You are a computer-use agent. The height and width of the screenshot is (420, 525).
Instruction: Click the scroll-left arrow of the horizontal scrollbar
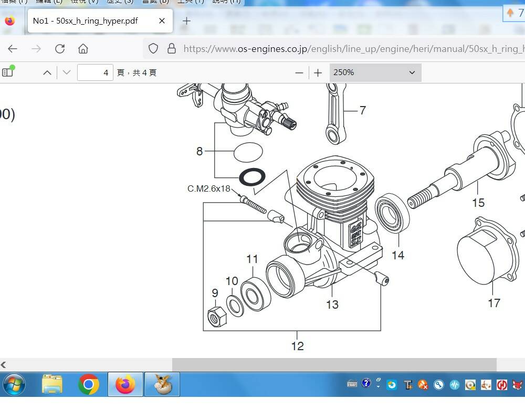click(x=3, y=365)
